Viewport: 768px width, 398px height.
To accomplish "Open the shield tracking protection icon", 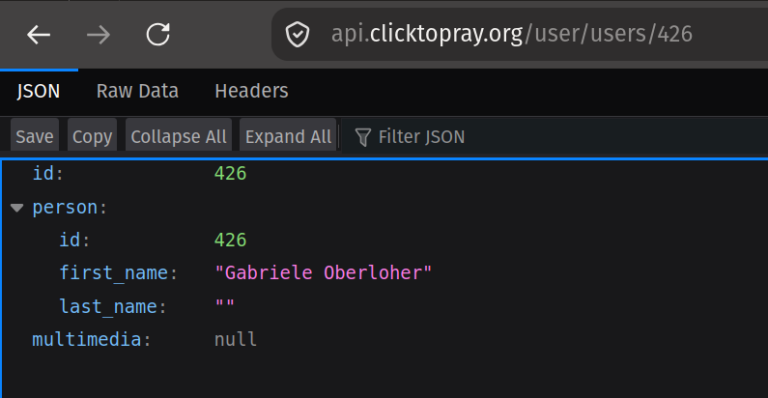I will point(297,35).
